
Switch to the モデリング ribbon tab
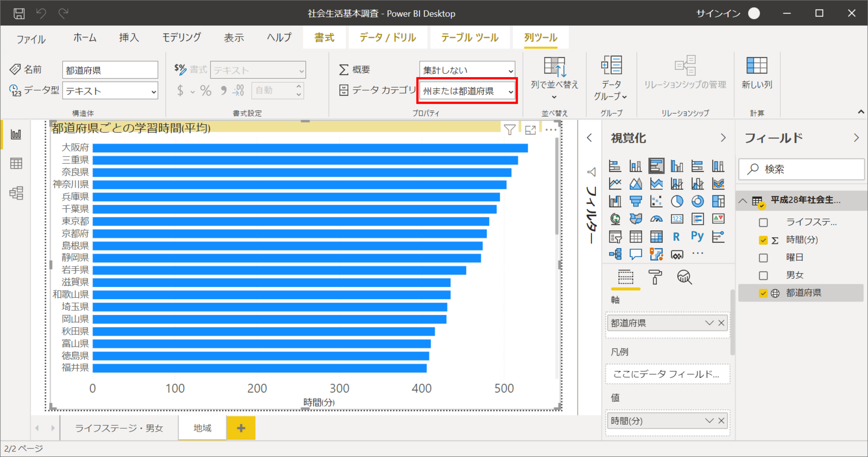[x=181, y=37]
